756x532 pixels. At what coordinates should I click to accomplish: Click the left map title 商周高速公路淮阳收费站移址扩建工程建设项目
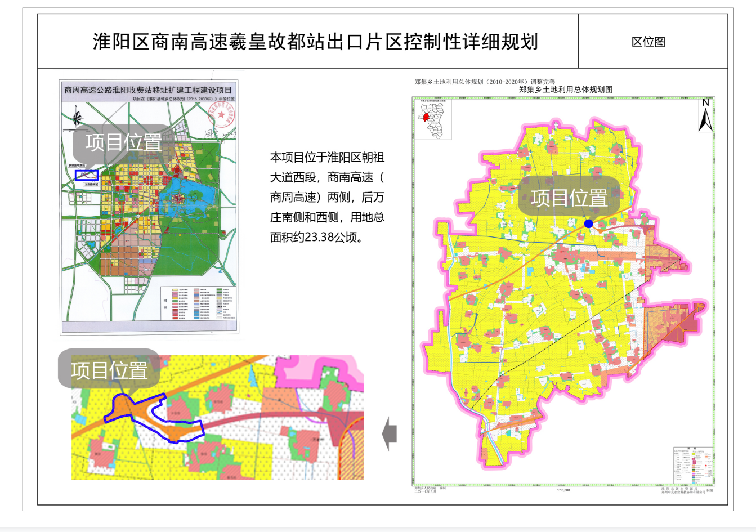[148, 90]
